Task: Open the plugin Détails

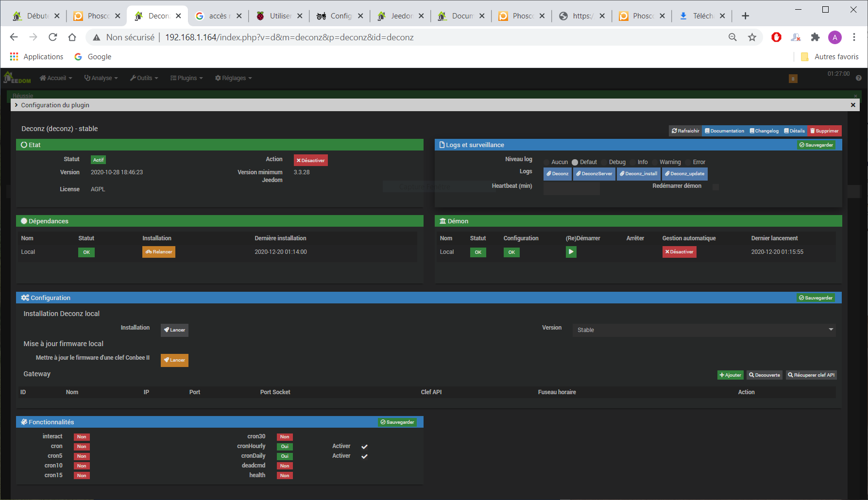Action: point(794,131)
